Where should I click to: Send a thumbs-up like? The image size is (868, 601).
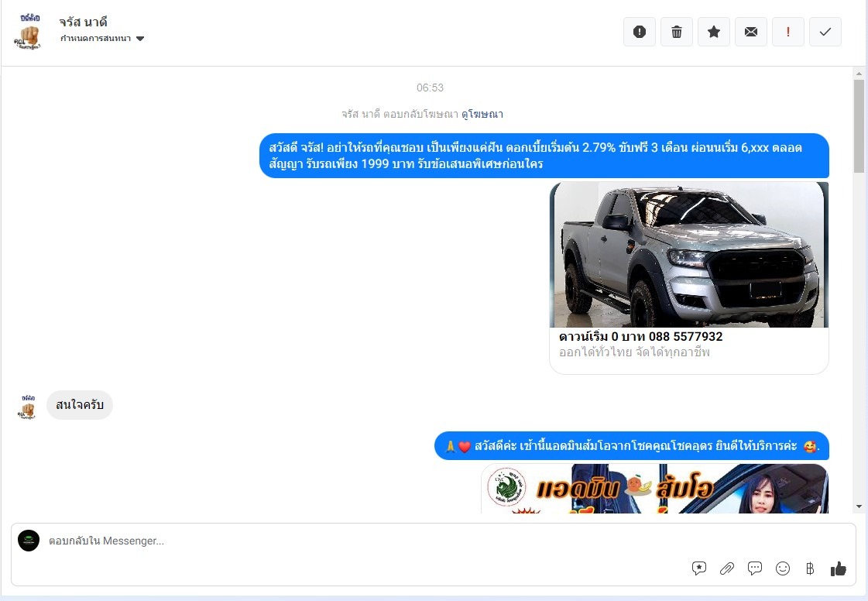click(x=838, y=568)
